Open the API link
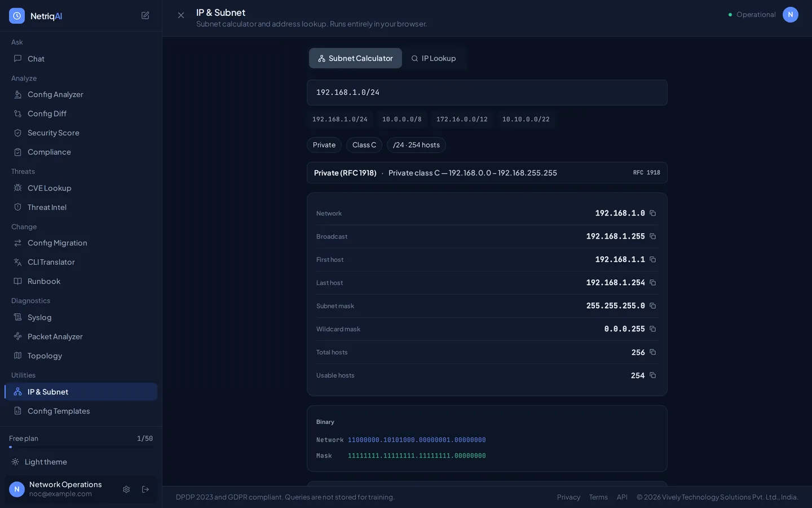812x508 pixels. [x=622, y=497]
